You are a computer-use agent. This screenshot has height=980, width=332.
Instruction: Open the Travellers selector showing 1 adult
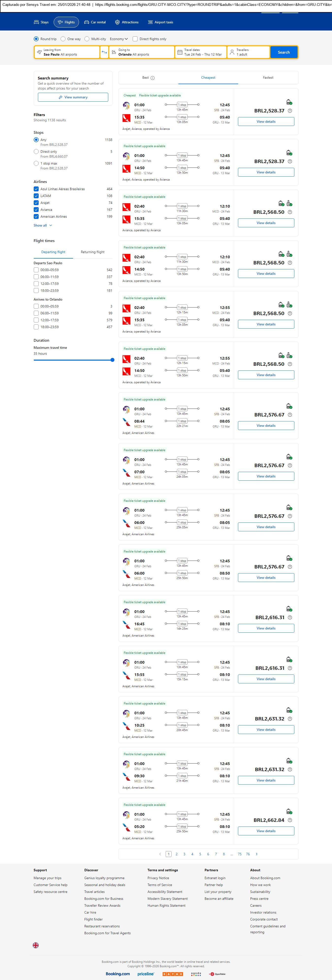point(248,52)
